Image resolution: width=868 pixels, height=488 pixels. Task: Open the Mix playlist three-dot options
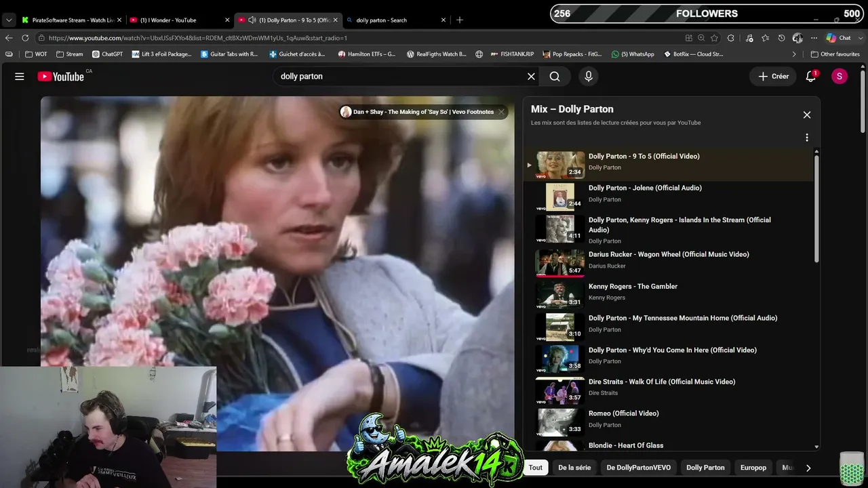pyautogui.click(x=807, y=138)
